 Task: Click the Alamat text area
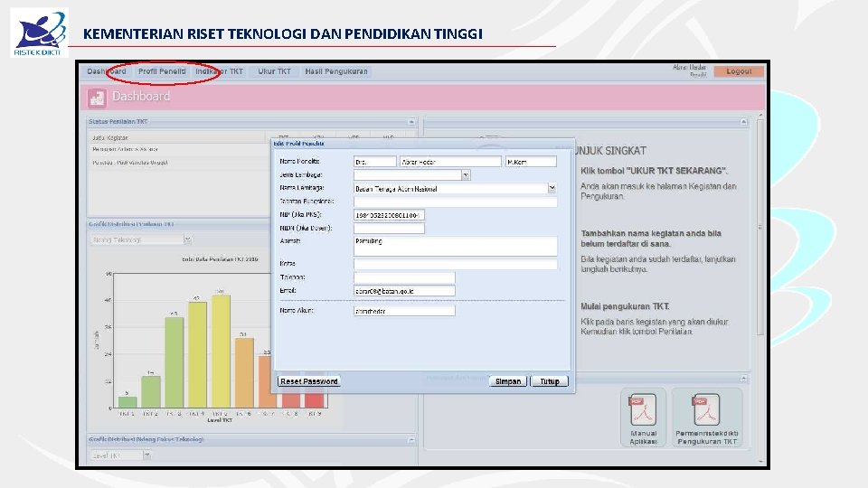[x=456, y=246]
